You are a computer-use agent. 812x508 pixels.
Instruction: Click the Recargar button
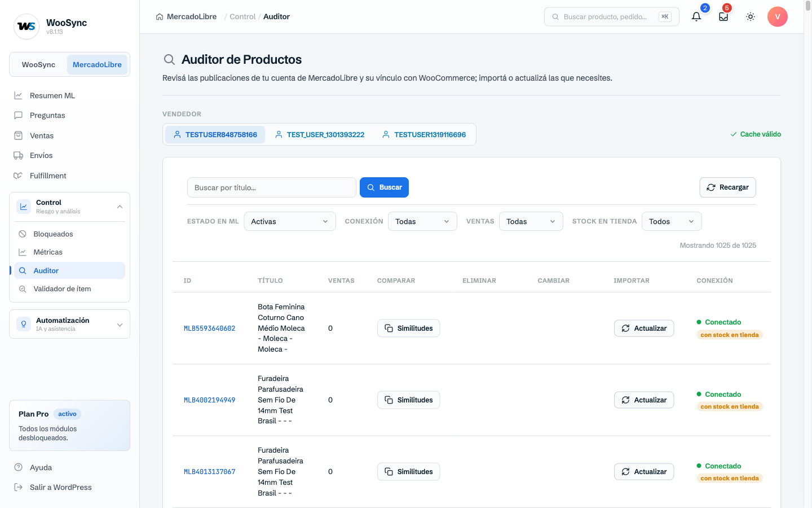(x=727, y=187)
